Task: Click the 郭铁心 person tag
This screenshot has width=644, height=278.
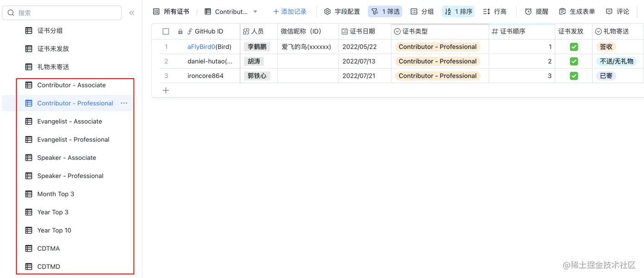Action: pos(257,76)
